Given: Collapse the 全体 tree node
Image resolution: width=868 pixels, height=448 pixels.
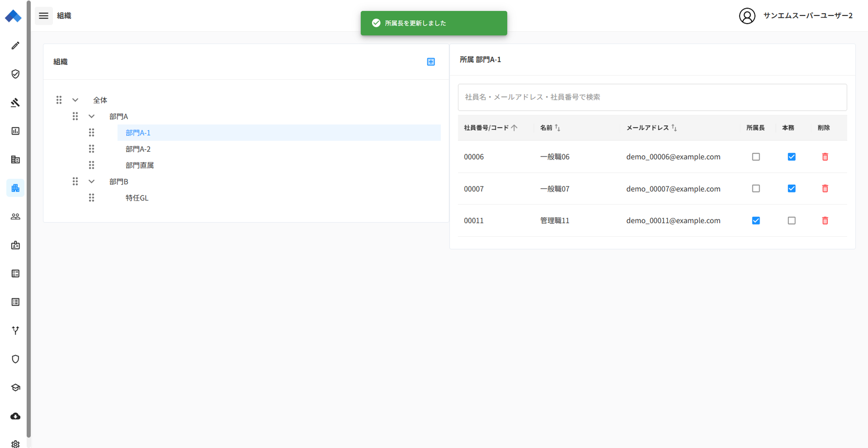Looking at the screenshot, I should [75, 100].
